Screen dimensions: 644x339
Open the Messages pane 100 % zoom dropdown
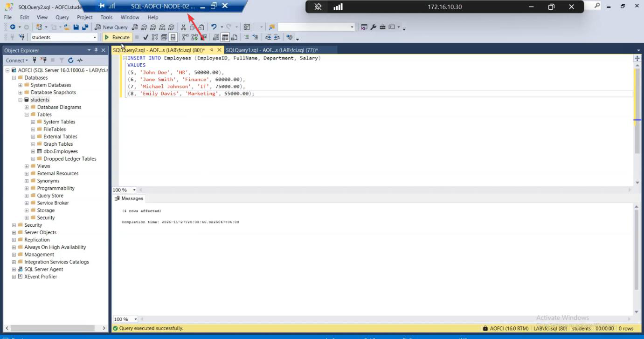pos(136,319)
